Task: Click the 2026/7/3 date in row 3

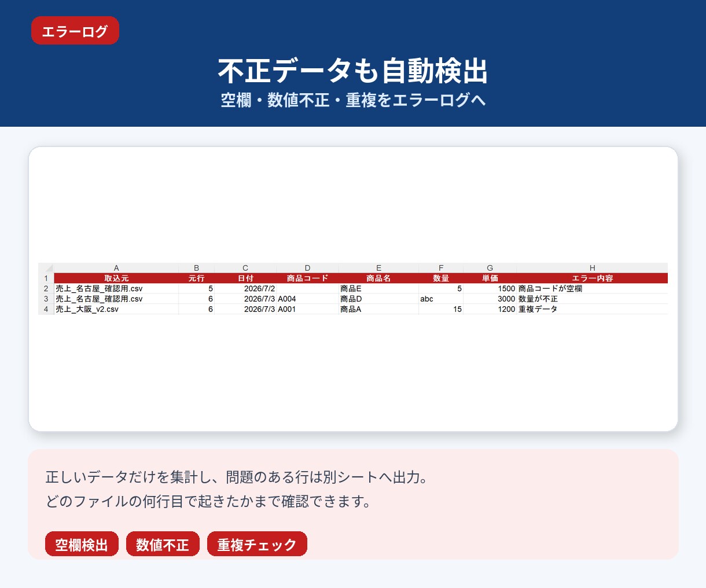Action: coord(245,299)
